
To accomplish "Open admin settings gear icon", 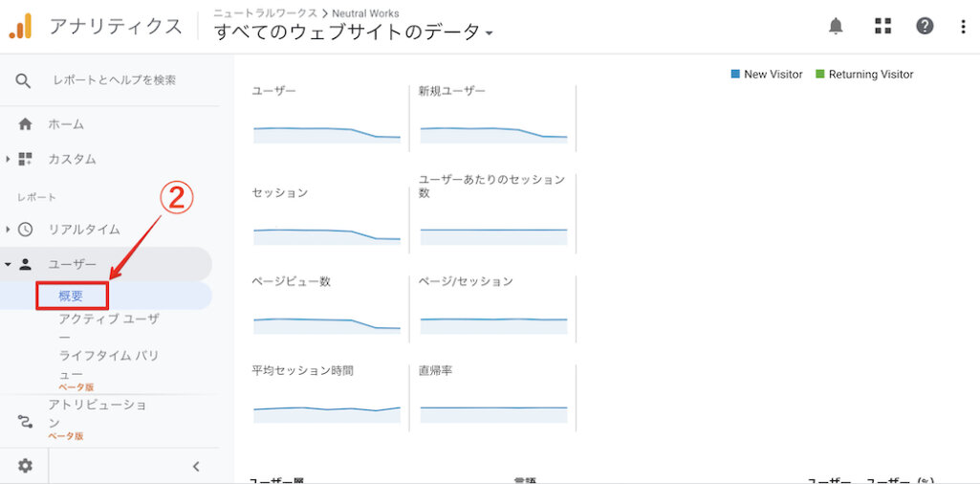I will pyautogui.click(x=25, y=466).
